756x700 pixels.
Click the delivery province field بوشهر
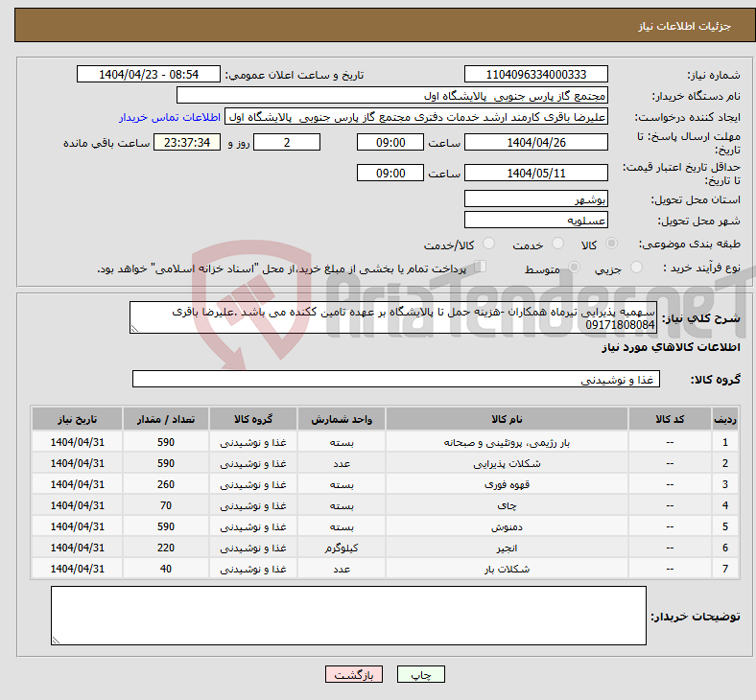(536, 198)
